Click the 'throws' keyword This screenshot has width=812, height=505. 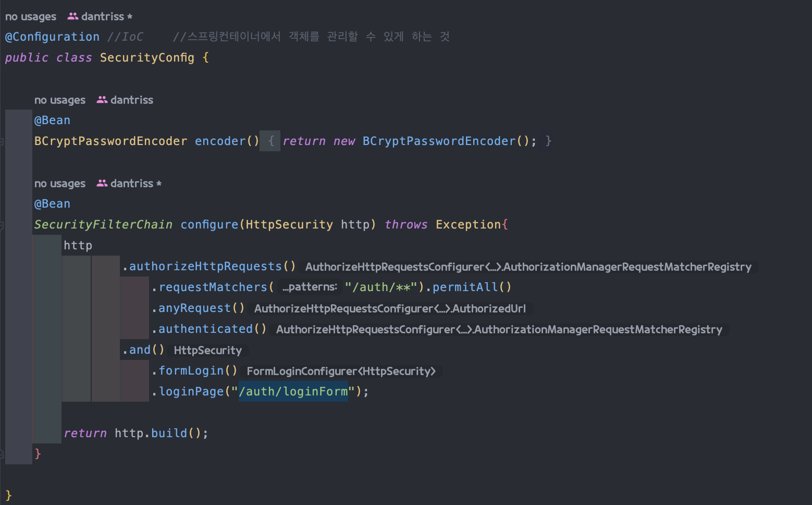(406, 225)
